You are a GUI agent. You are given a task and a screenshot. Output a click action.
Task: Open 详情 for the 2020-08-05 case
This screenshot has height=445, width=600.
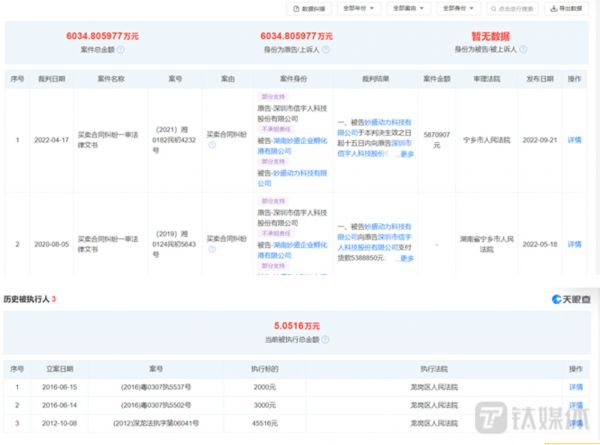click(575, 242)
